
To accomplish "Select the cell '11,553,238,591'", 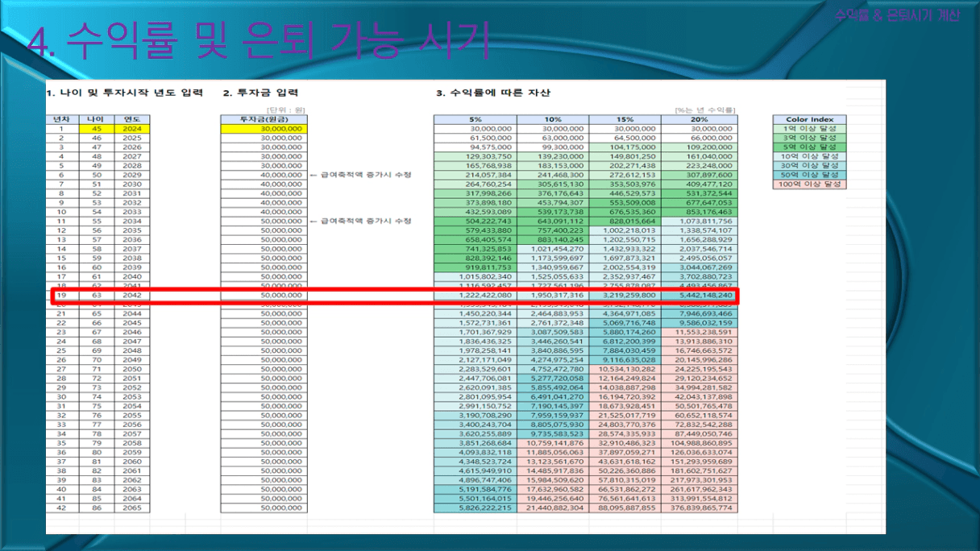I will [698, 332].
